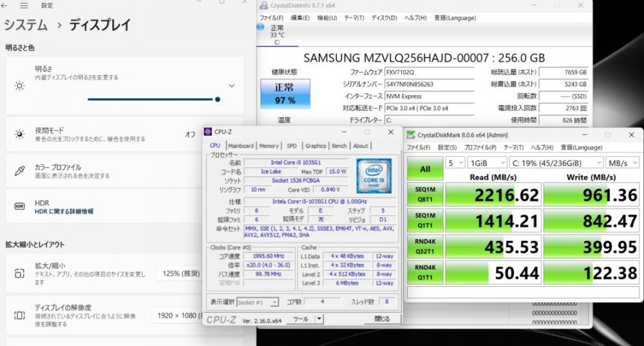644x346 pixels.
Task: Click the カラー プロファイル settings row
Action: pos(125,171)
